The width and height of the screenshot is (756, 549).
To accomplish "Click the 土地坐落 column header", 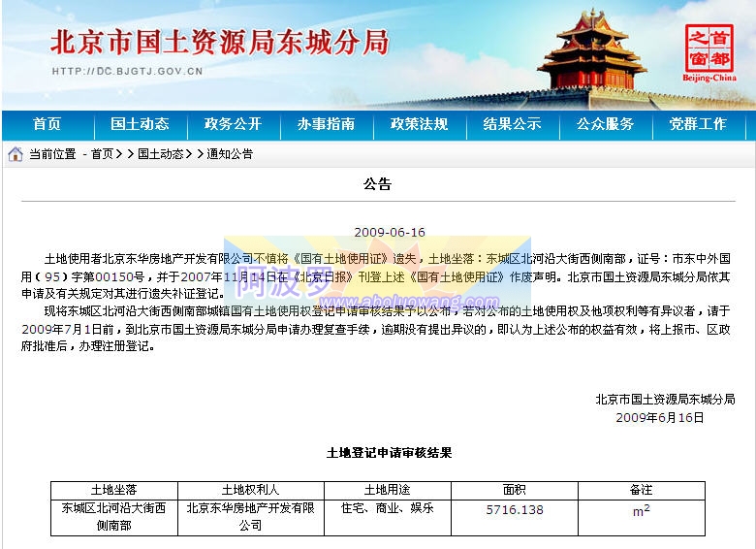I will [x=114, y=490].
